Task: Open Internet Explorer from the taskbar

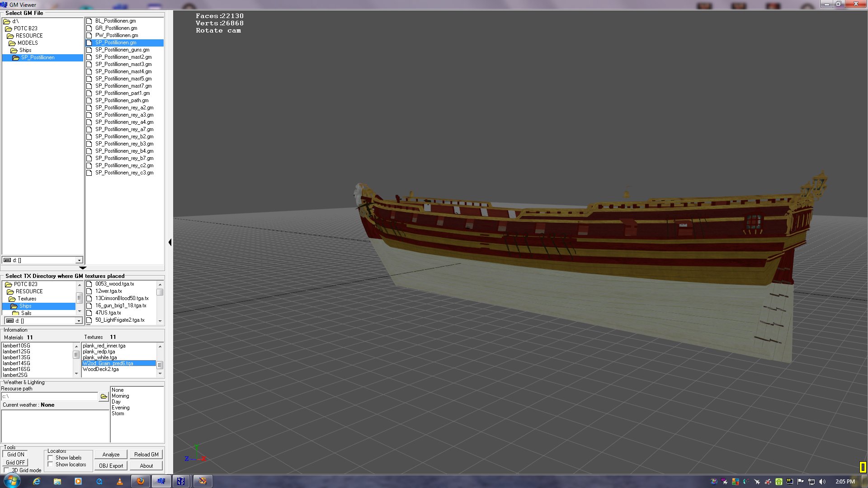Action: 37,481
